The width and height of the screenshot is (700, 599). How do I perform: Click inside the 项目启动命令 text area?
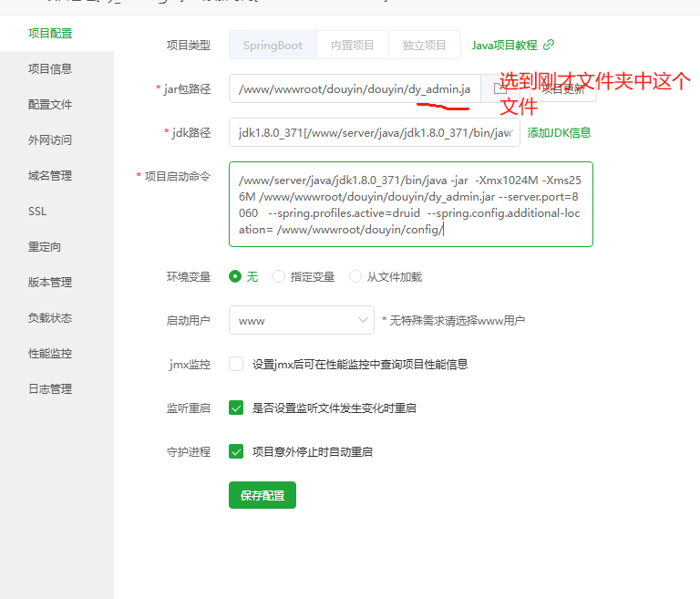coord(410,204)
